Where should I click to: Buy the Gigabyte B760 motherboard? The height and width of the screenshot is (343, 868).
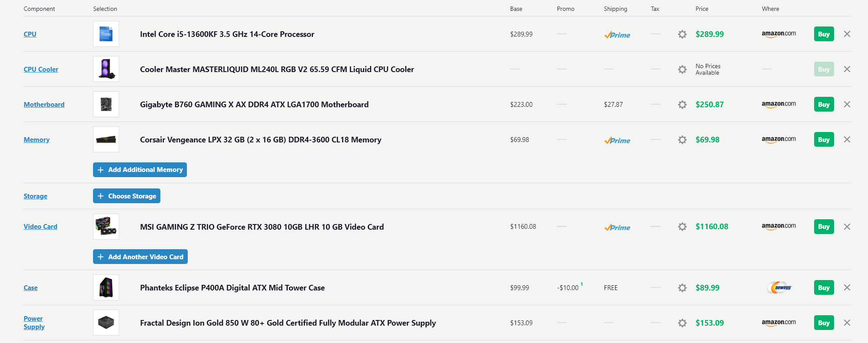coord(824,104)
